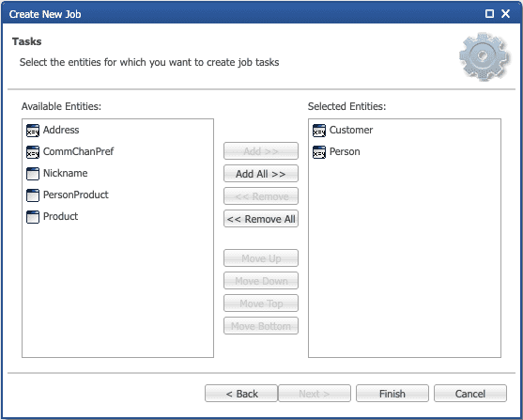Select Person in Selected Entities list
The width and height of the screenshot is (523, 420).
click(345, 151)
